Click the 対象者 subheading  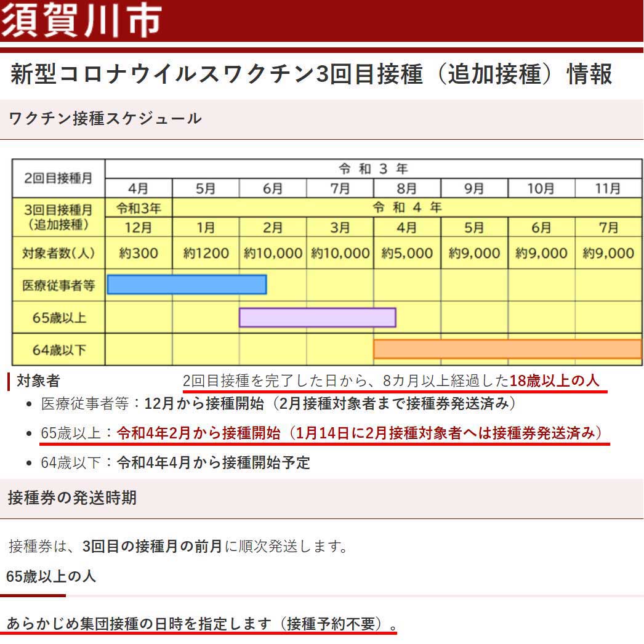click(38, 380)
